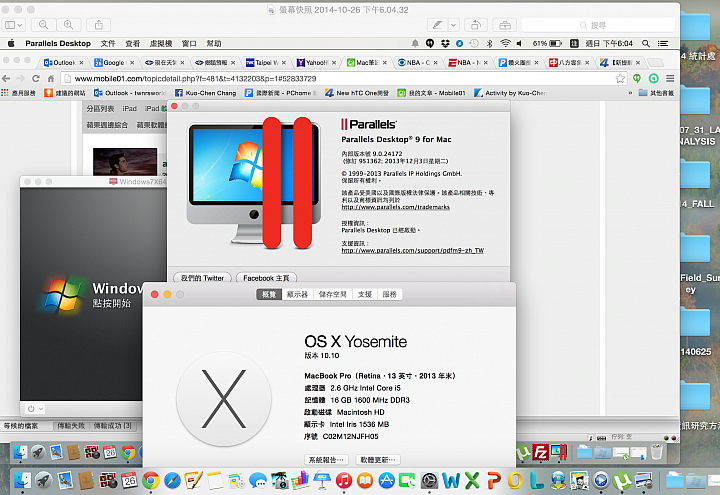Click in Preview's 搜尋 search field
The height and width of the screenshot is (495, 720).
tap(598, 25)
